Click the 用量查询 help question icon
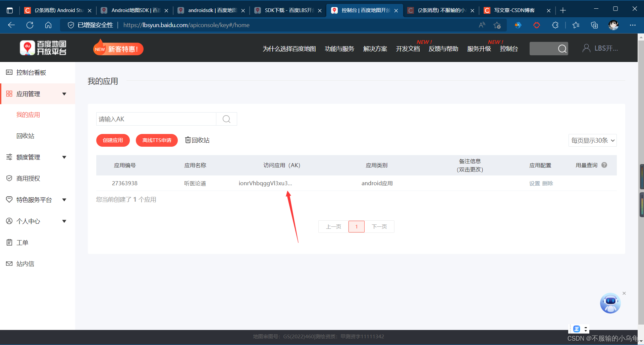 tap(604, 165)
